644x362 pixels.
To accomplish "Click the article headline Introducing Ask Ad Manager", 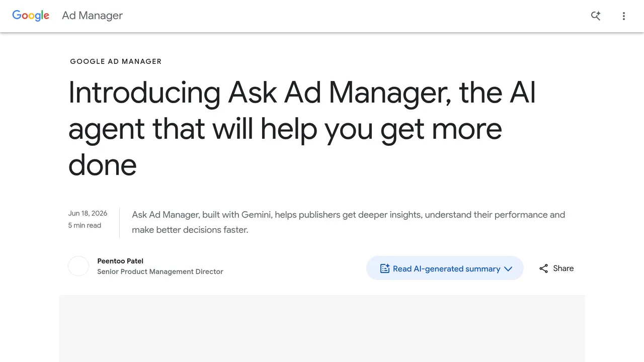I will 302,129.
